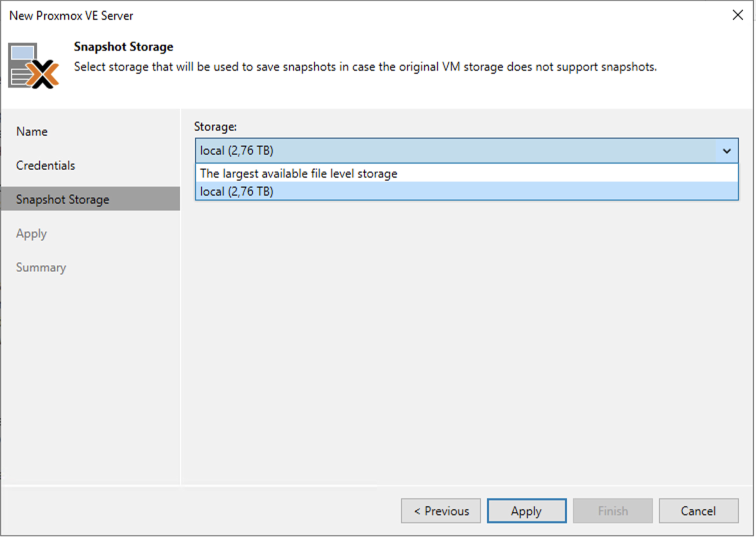Click the 'Storage:' field label
The image size is (756, 537).
215,126
